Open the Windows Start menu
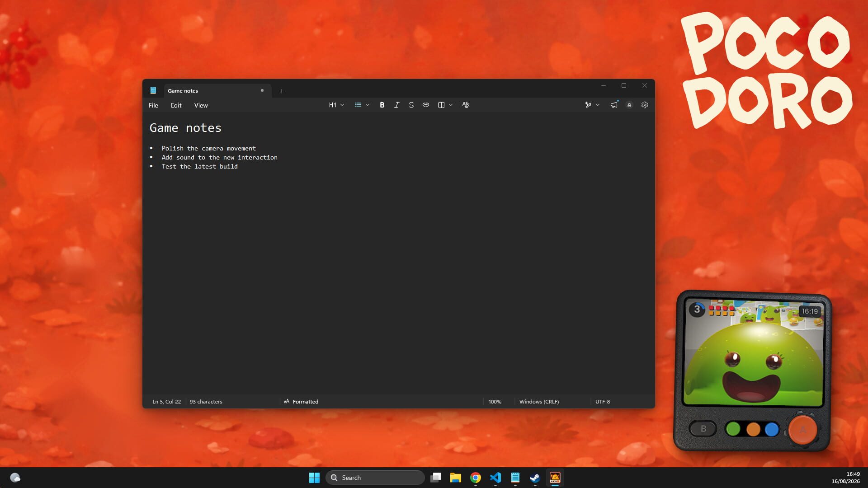This screenshot has width=868, height=488. [314, 478]
